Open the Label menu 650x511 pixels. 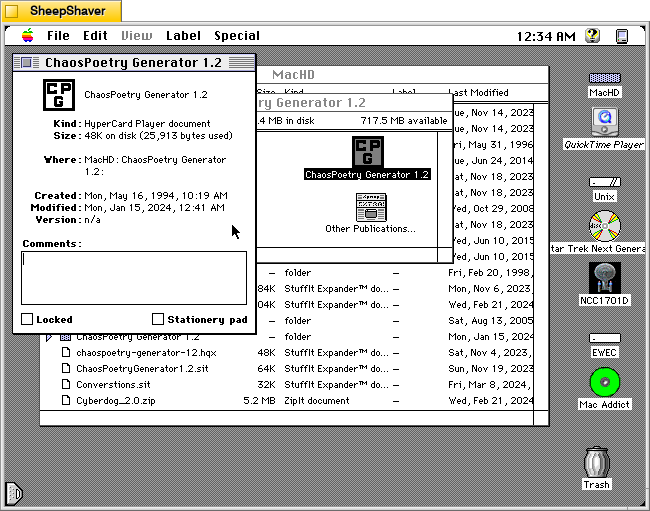point(183,36)
